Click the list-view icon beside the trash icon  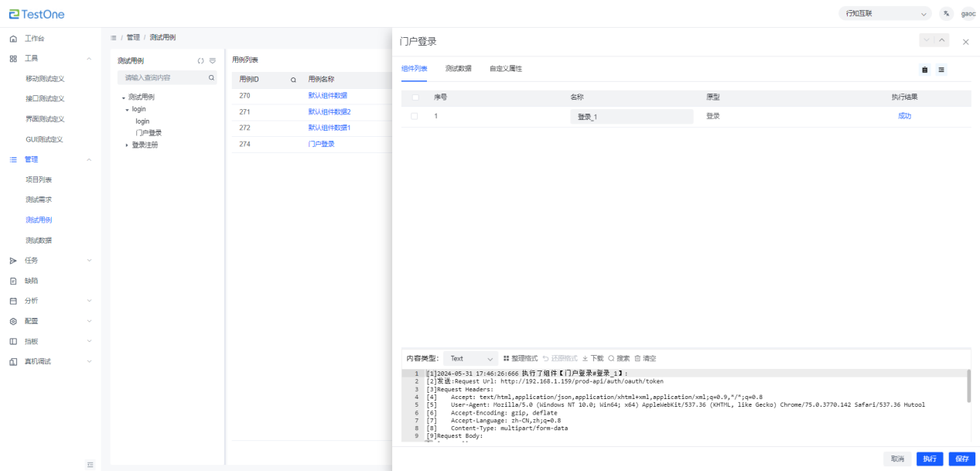[x=941, y=70]
